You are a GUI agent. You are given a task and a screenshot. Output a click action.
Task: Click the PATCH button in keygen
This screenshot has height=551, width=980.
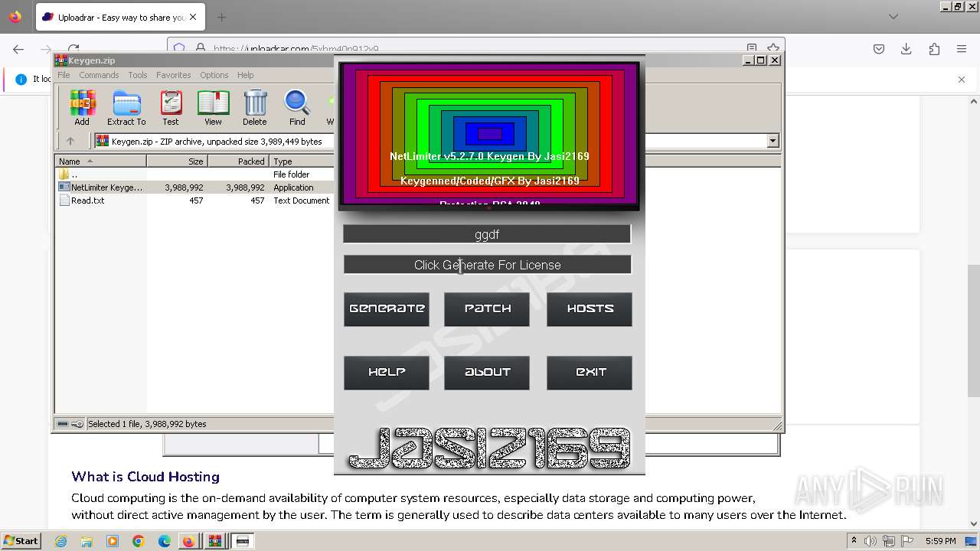tap(487, 308)
